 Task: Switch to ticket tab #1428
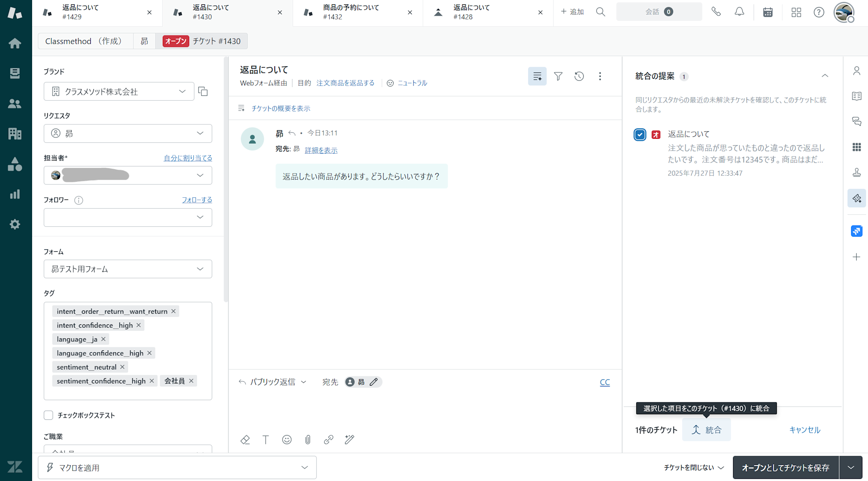coord(488,12)
